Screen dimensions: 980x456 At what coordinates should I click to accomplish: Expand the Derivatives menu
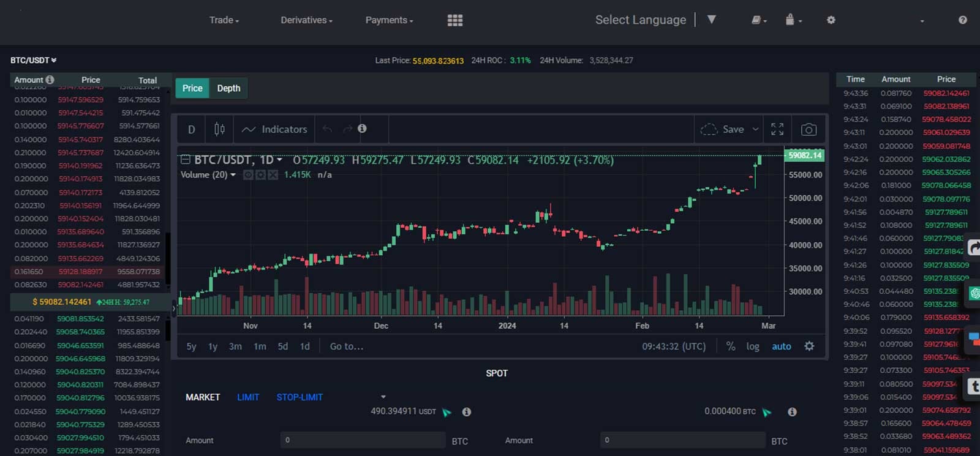[x=306, y=20]
